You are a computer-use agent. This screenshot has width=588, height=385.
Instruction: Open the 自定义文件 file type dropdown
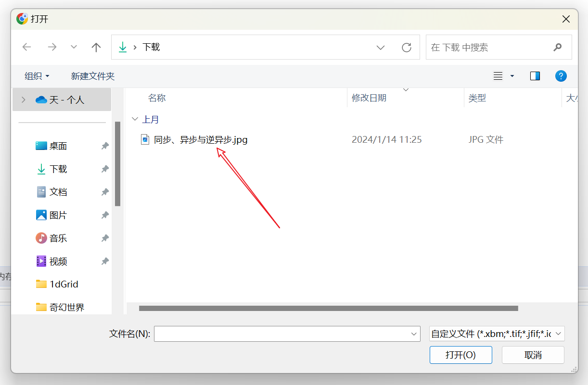[497, 334]
